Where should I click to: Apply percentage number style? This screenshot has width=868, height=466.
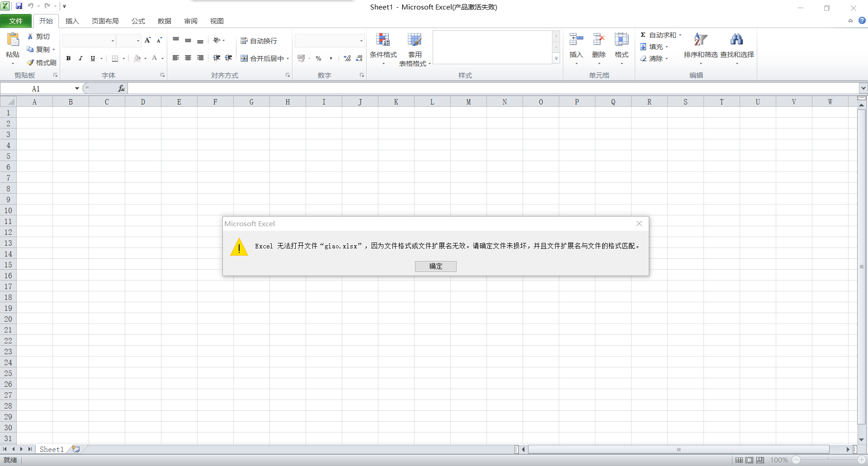[x=318, y=58]
